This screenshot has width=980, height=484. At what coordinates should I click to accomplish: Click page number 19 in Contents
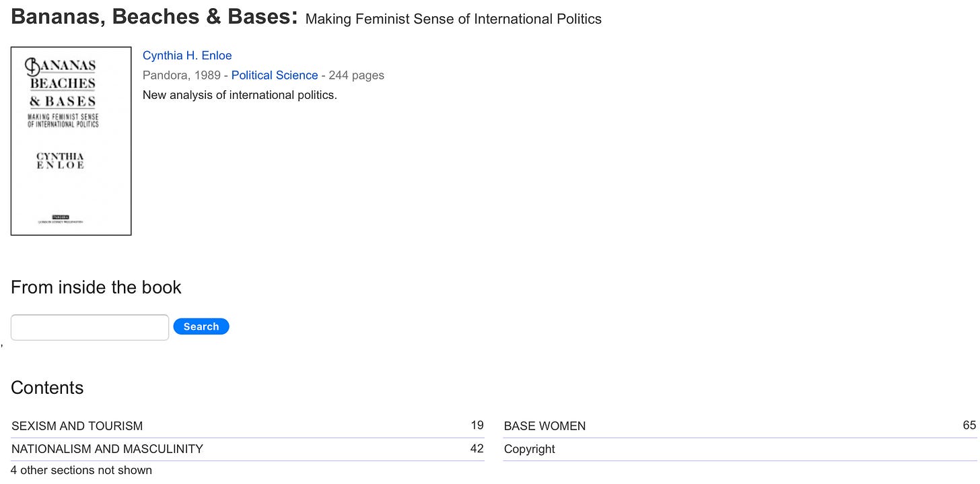(477, 425)
